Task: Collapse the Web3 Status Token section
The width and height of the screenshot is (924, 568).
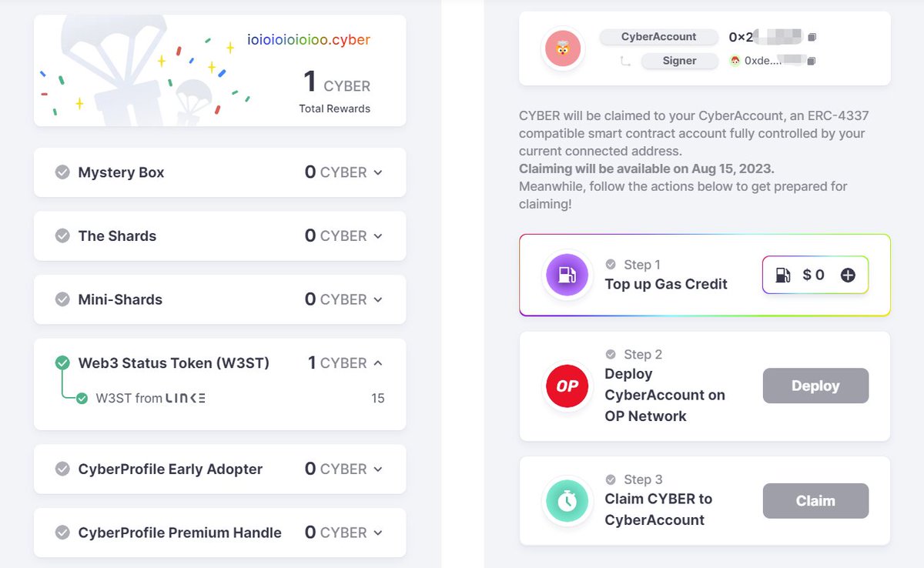Action: (x=378, y=363)
